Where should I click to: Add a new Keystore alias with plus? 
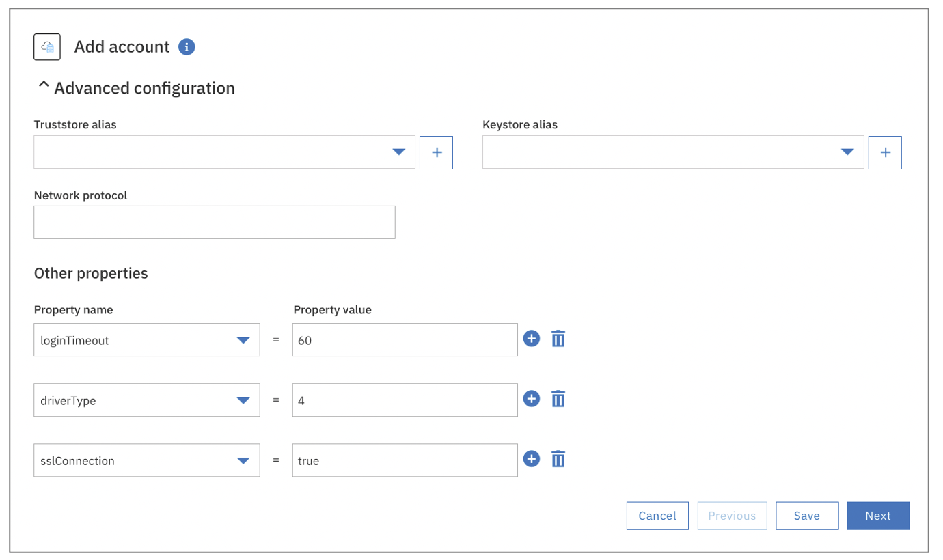pyautogui.click(x=885, y=152)
